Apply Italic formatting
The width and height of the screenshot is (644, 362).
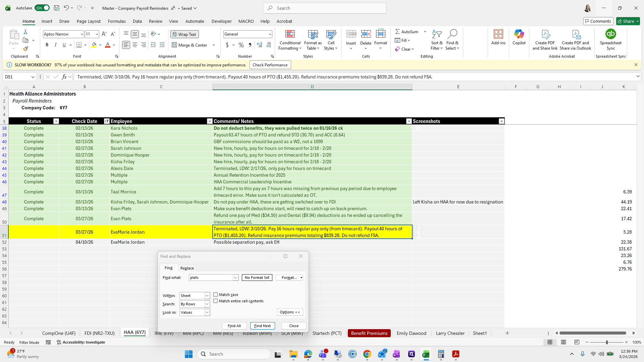coord(56,45)
